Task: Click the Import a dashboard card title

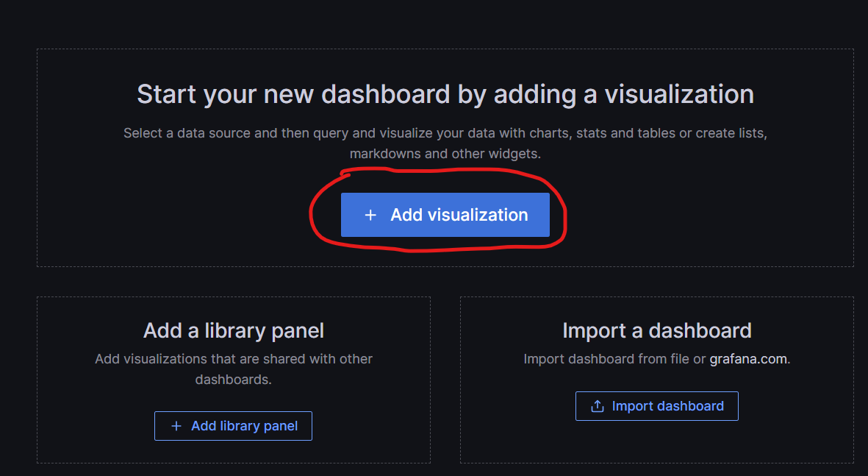Action: tap(657, 330)
